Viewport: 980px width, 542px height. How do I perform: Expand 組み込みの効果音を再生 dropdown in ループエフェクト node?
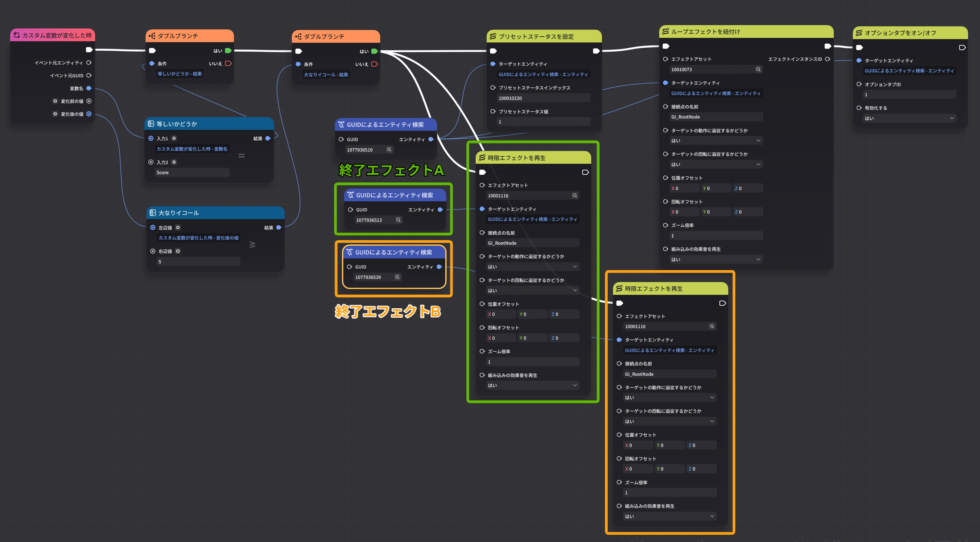tap(715, 260)
